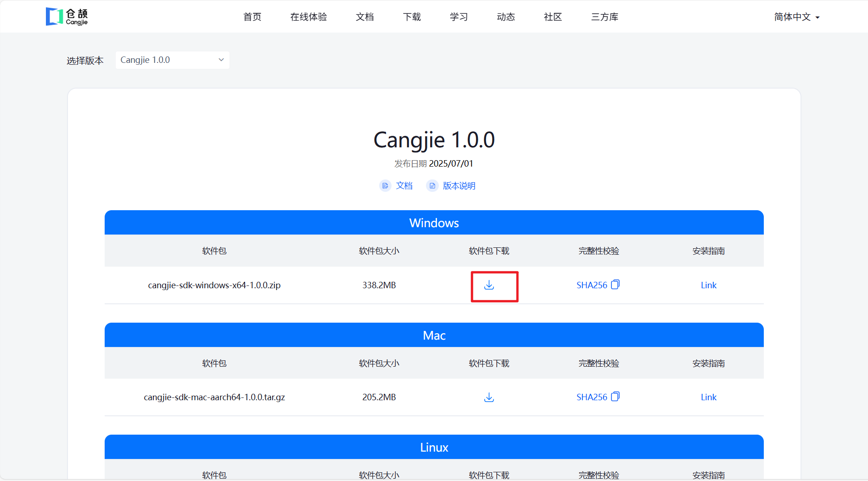Click the 发布日期 2025/07/01 text

434,163
